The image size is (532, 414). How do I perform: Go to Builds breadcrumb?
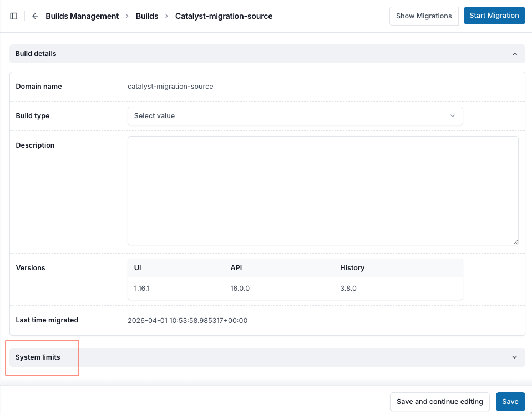147,16
